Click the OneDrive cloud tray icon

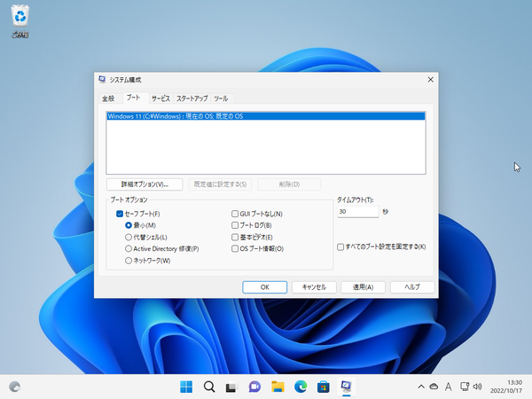pos(434,387)
